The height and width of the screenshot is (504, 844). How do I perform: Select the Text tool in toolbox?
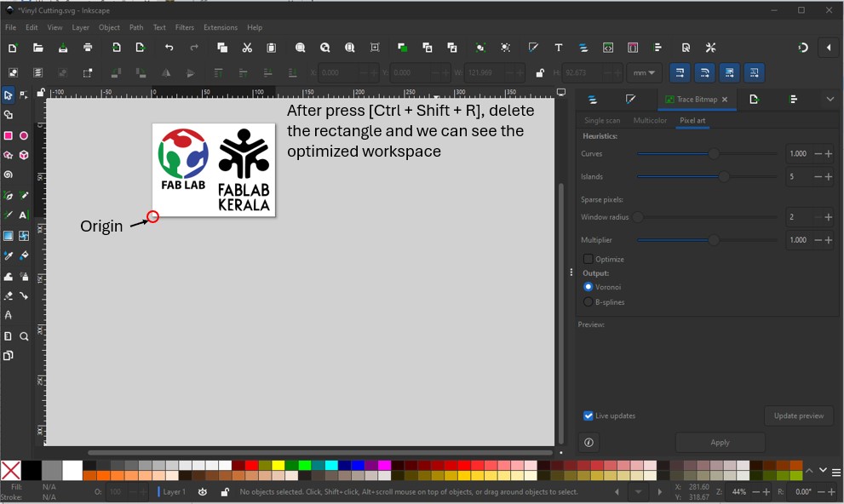point(24,215)
